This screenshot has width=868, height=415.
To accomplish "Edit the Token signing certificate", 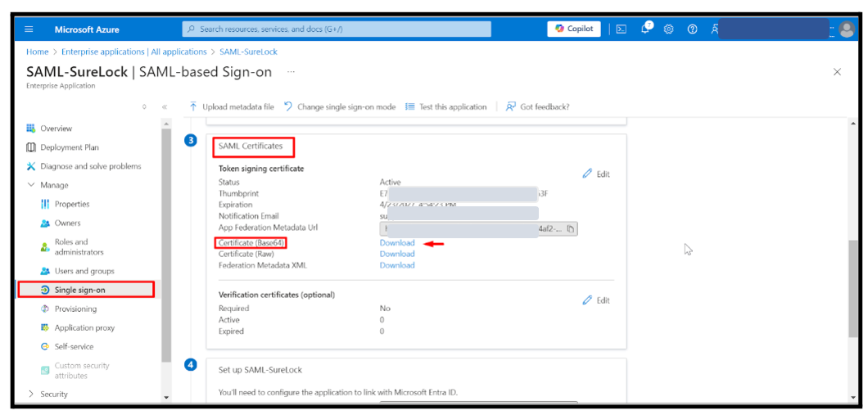I will [596, 174].
